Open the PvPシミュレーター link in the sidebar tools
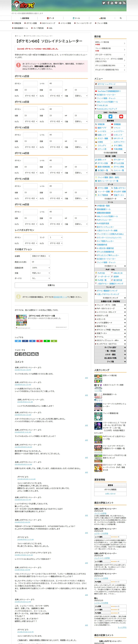 pos(105,220)
